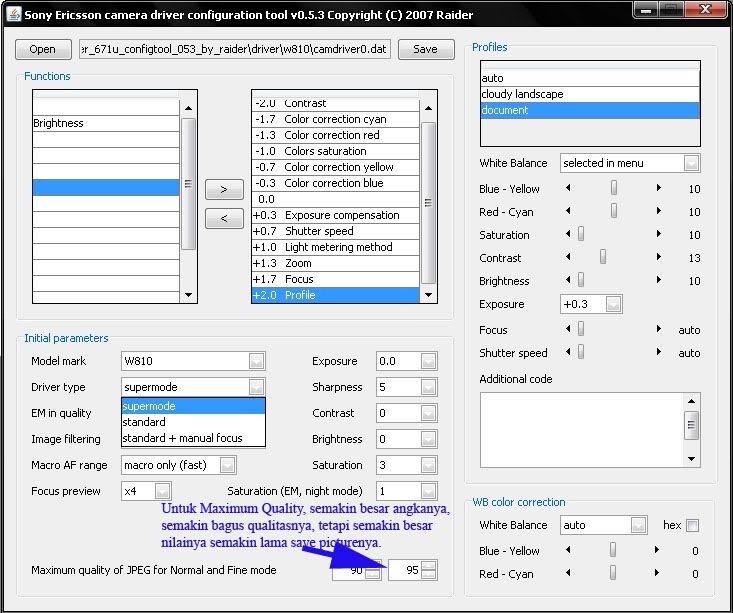Image resolution: width=733 pixels, height=613 pixels.
Task: Decrease WB correction Blue - Yellow left arrow
Action: pos(568,550)
